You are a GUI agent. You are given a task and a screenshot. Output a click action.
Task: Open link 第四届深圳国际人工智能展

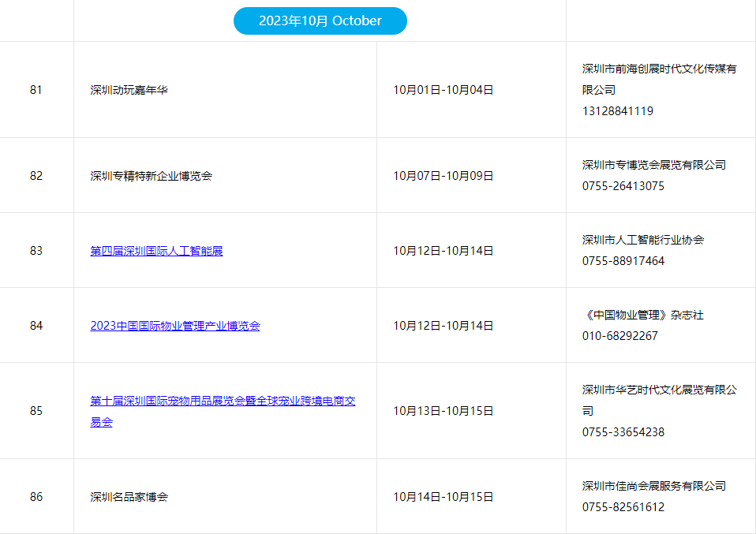point(156,251)
